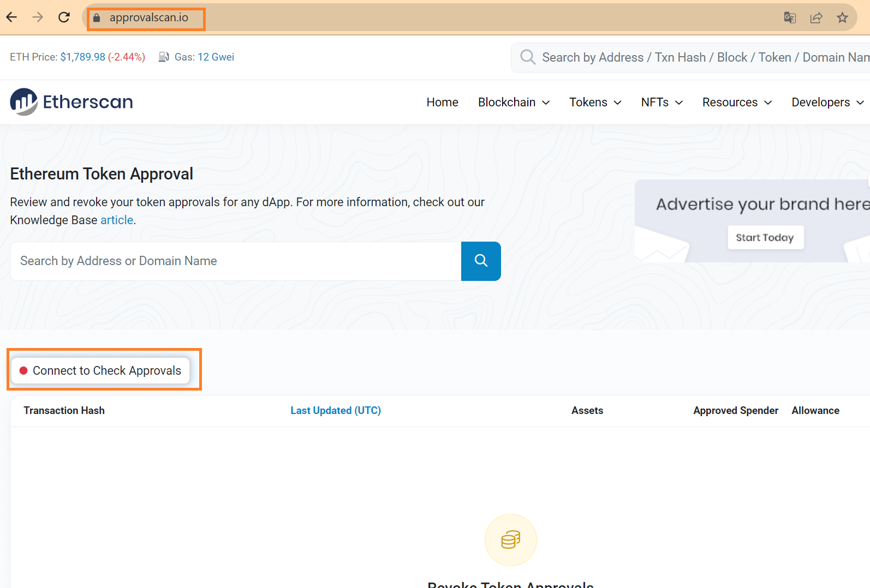Screen dimensions: 870x588
Task: Click the 12 Gwei gas link
Action: pos(216,57)
